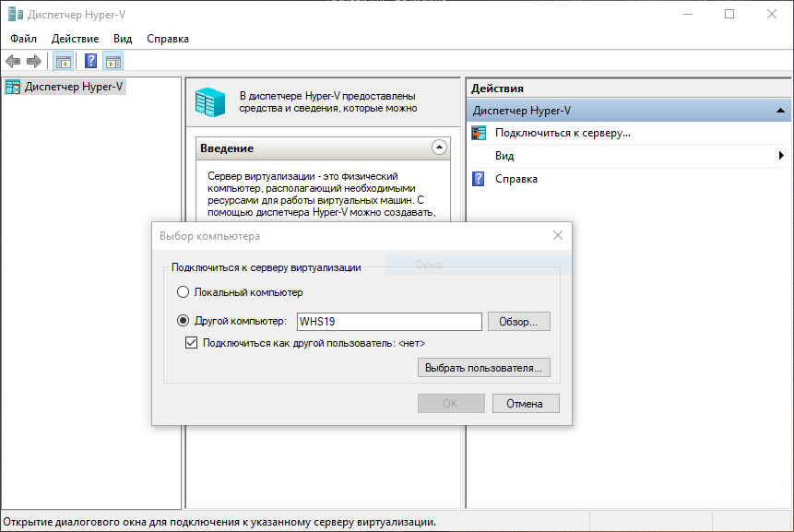Uncheck Подключиться как другой пользователь checkbox
The image size is (794, 532).
tap(192, 343)
